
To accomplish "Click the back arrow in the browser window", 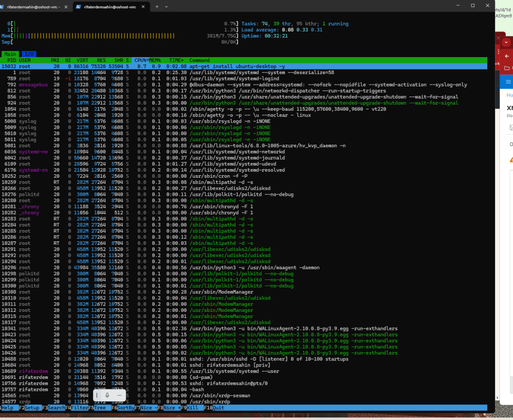I will pyautogui.click(x=507, y=56).
